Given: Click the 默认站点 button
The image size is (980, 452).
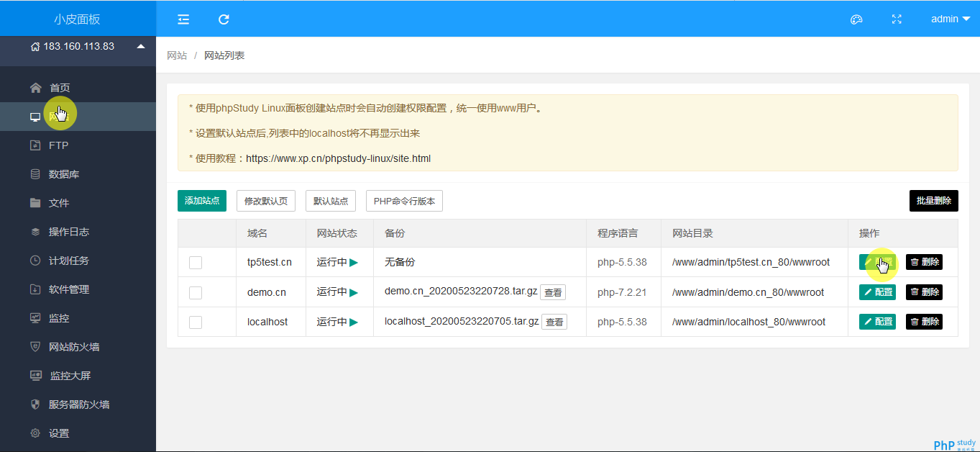Looking at the screenshot, I should tap(331, 201).
